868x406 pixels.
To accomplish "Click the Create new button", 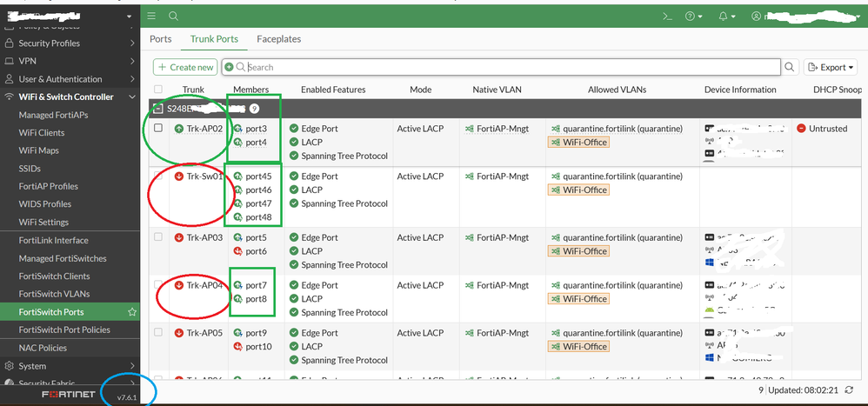I will 185,67.
